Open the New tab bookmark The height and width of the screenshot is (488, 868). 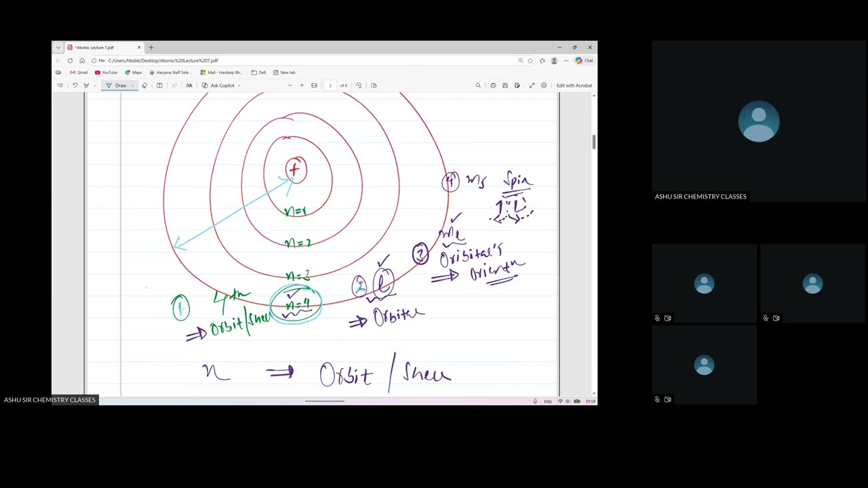[284, 73]
